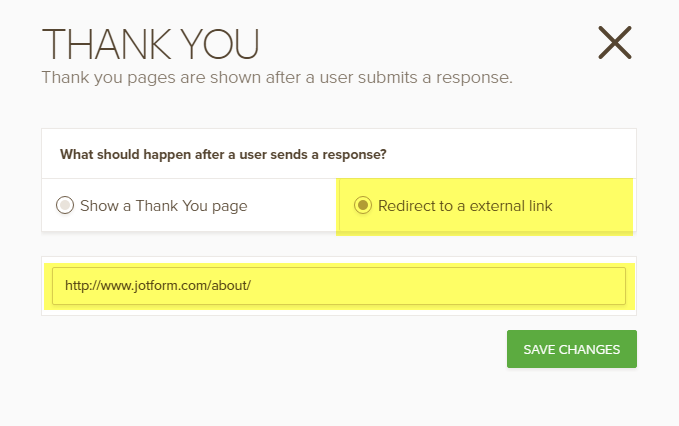
Task: Click the THANK YOU heading
Action: (x=150, y=44)
